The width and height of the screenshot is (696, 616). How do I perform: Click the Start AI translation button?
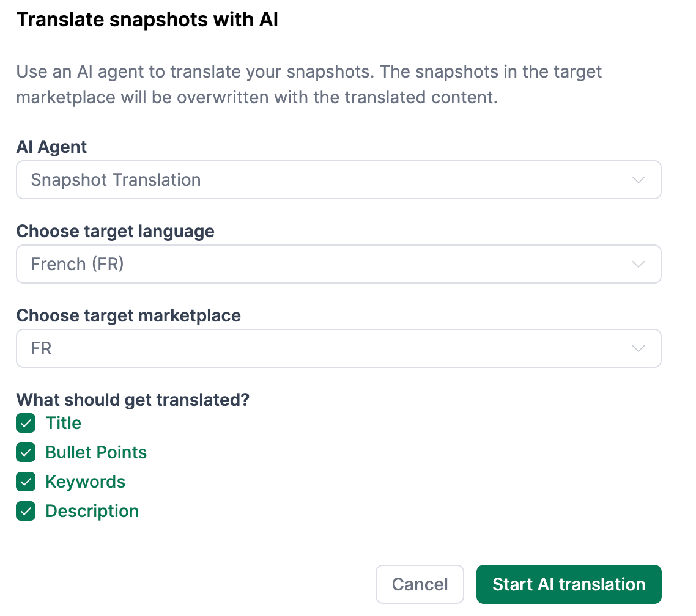568,584
